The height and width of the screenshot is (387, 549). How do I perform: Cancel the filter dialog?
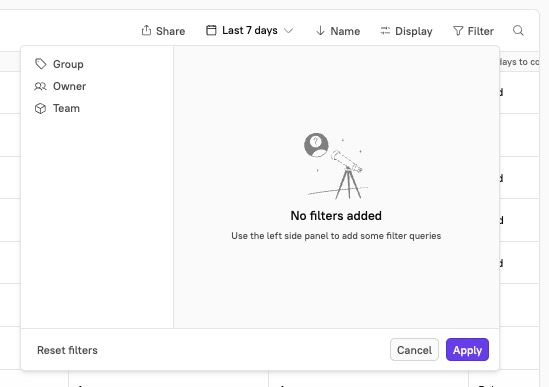[414, 350]
